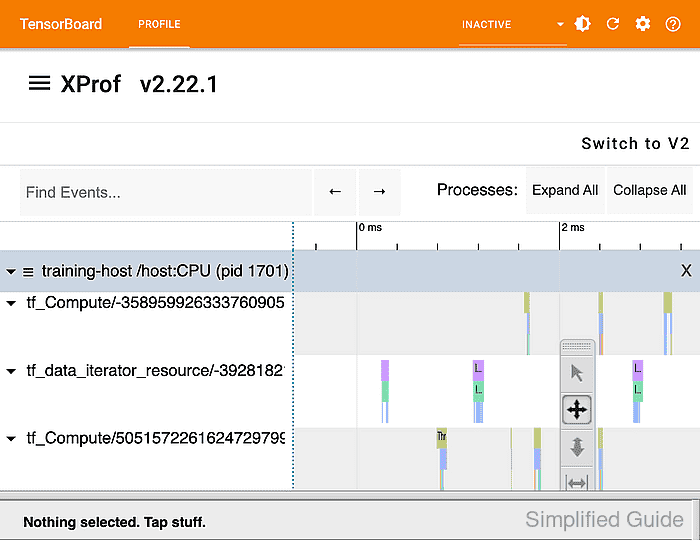Click Expand All processes
Viewport: 700px width, 544px height.
(x=565, y=190)
